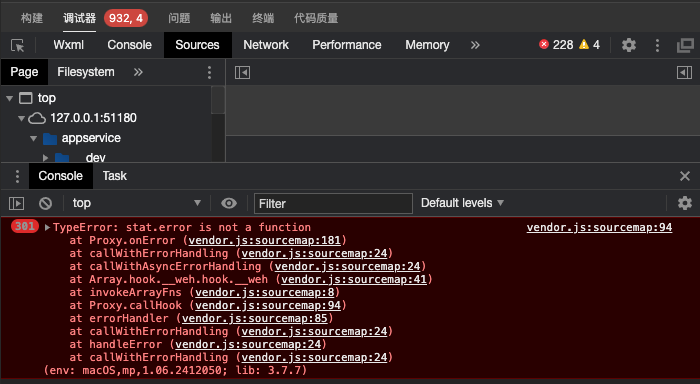Select the dev folder item

(x=96, y=158)
